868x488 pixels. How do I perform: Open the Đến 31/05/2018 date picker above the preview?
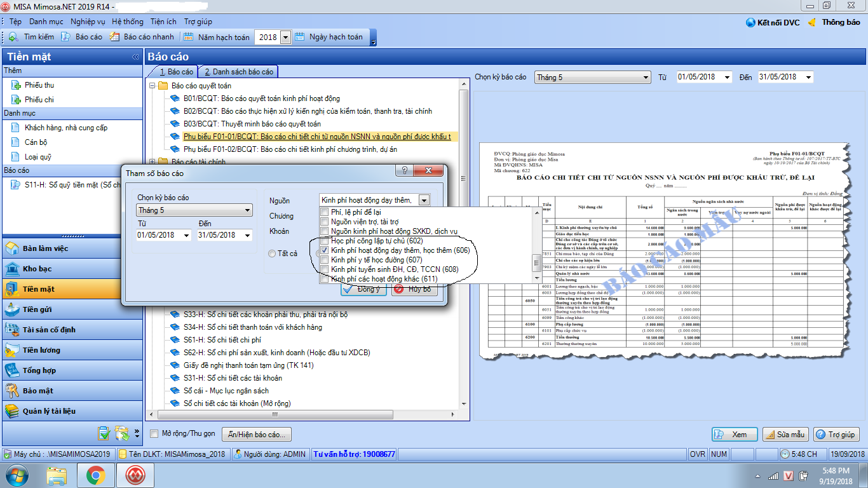point(808,77)
